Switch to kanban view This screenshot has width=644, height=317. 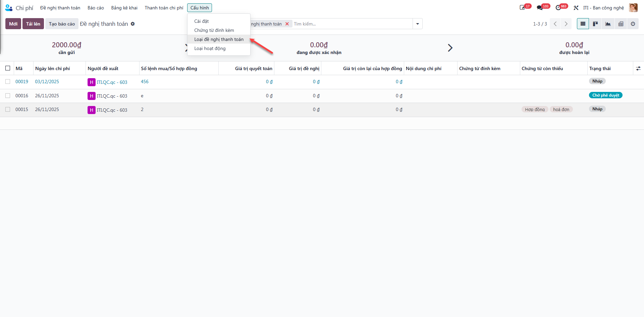(595, 24)
